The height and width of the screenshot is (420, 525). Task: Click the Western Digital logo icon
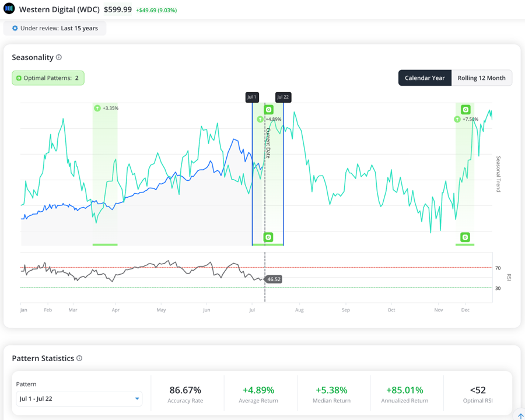tap(9, 8)
